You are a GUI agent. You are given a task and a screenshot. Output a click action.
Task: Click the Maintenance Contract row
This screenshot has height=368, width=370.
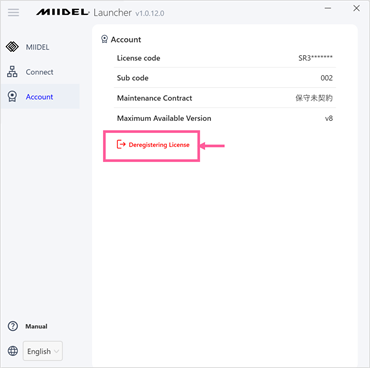pos(225,98)
